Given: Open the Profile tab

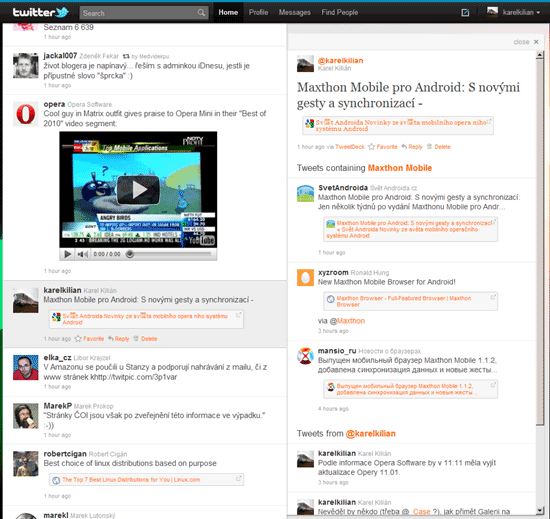Looking at the screenshot, I should tap(259, 12).
